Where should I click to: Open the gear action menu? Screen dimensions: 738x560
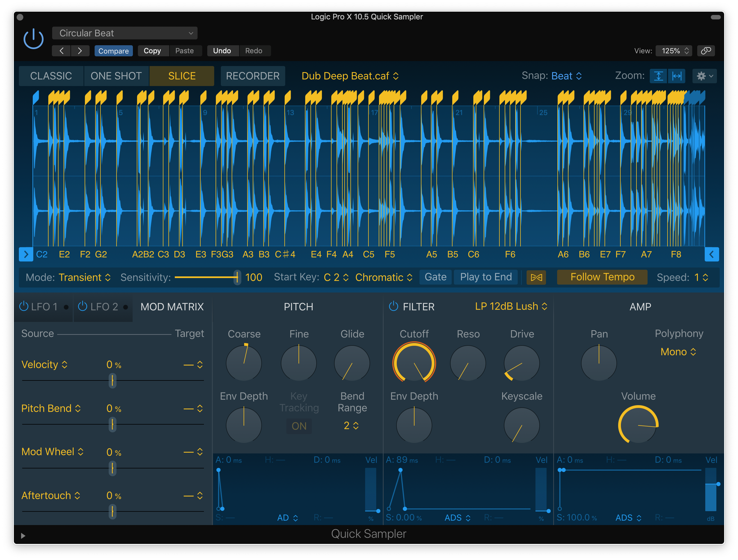[x=704, y=76]
